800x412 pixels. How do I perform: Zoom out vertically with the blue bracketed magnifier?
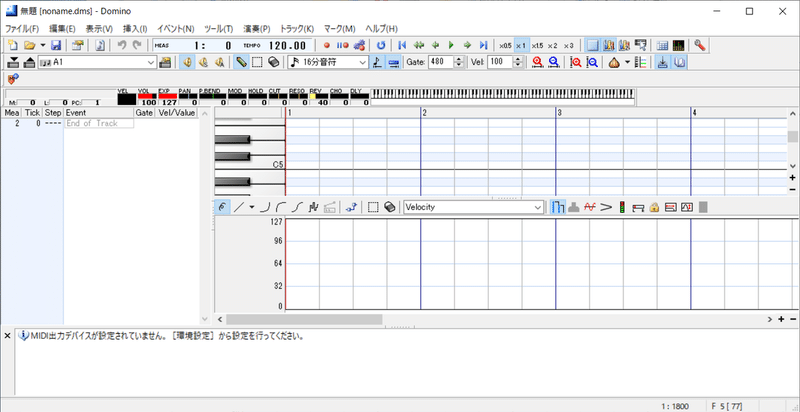click(x=592, y=62)
